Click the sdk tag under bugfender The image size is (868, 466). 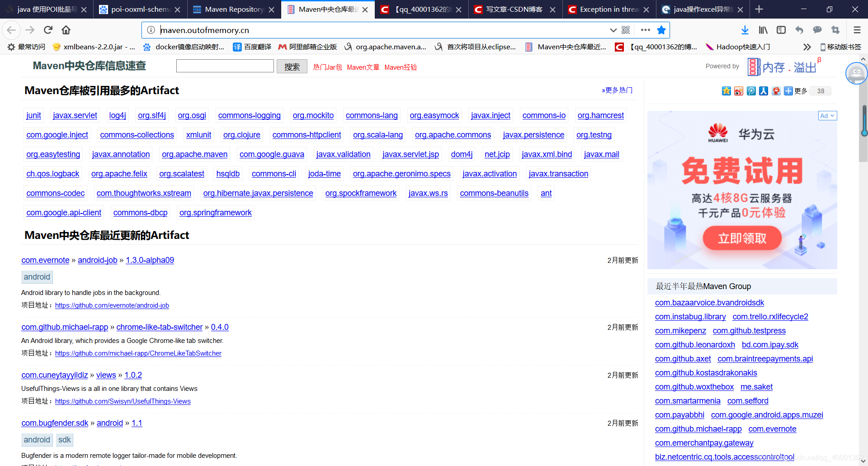65,440
